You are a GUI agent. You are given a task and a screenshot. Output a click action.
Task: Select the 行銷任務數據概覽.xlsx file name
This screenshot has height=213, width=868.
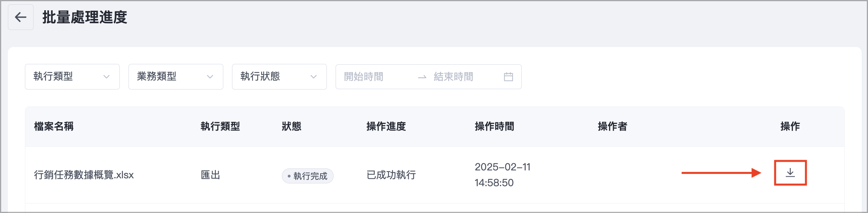[84, 175]
